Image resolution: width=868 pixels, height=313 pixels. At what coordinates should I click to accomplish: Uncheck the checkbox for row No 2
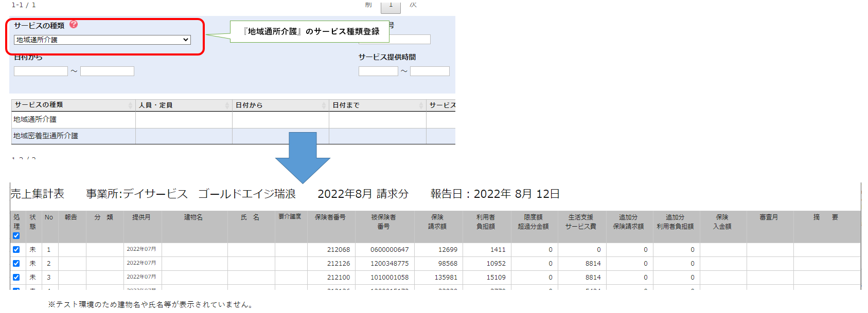[16, 264]
